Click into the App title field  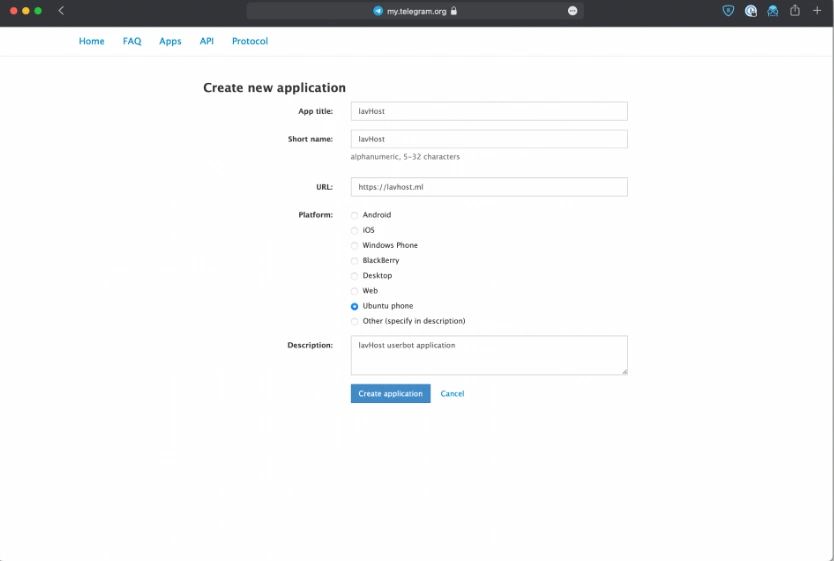pyautogui.click(x=489, y=111)
